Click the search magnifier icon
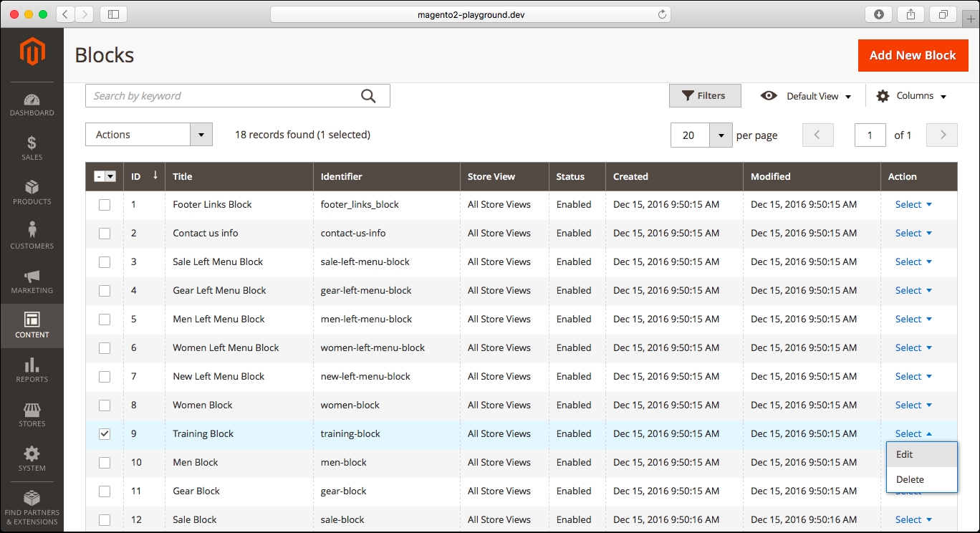 pyautogui.click(x=368, y=96)
